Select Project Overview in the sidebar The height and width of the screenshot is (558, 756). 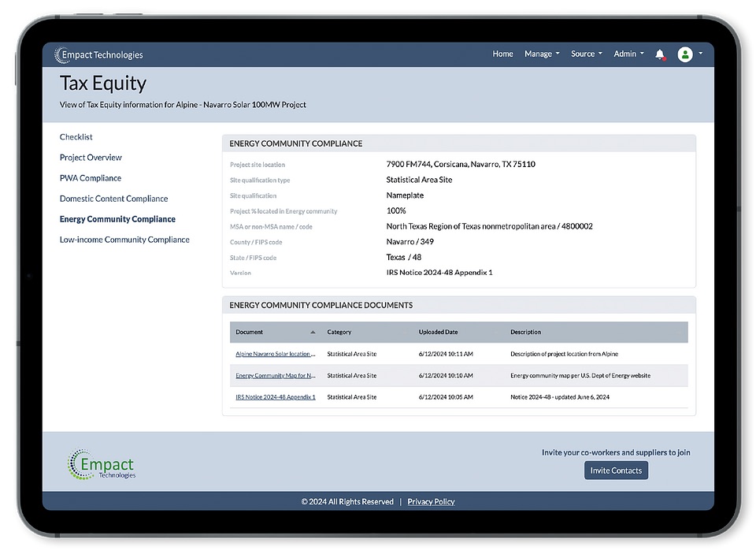click(x=91, y=157)
